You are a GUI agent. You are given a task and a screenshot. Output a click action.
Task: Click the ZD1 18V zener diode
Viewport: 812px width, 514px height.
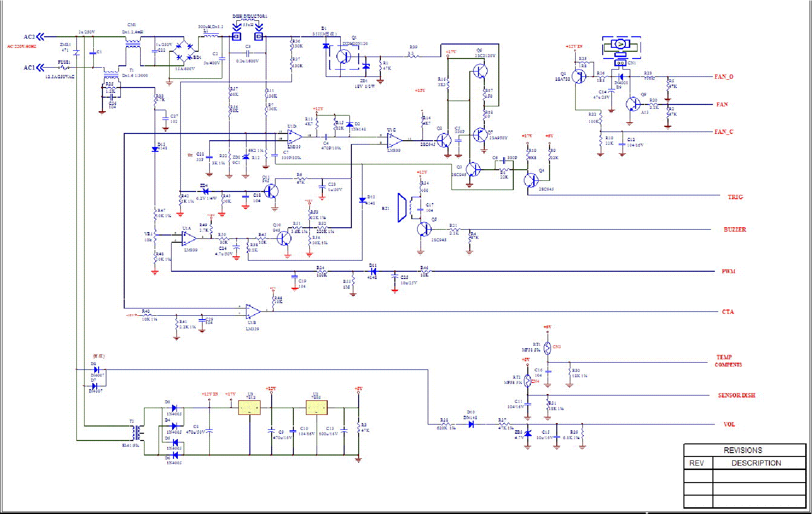tap(366, 67)
